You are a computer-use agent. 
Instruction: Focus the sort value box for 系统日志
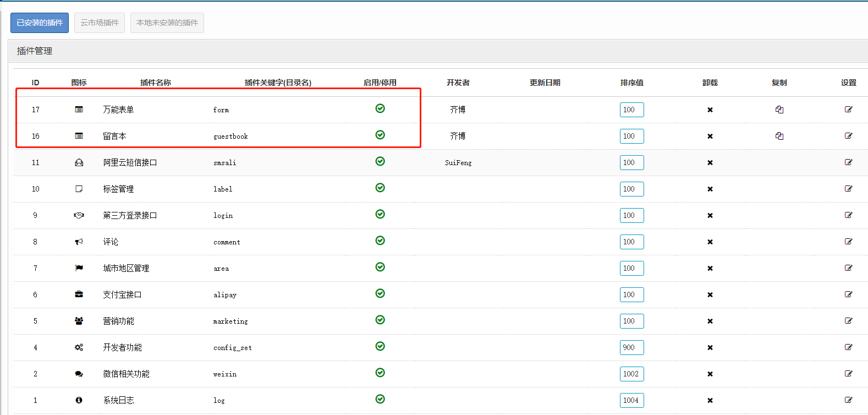coord(631,400)
